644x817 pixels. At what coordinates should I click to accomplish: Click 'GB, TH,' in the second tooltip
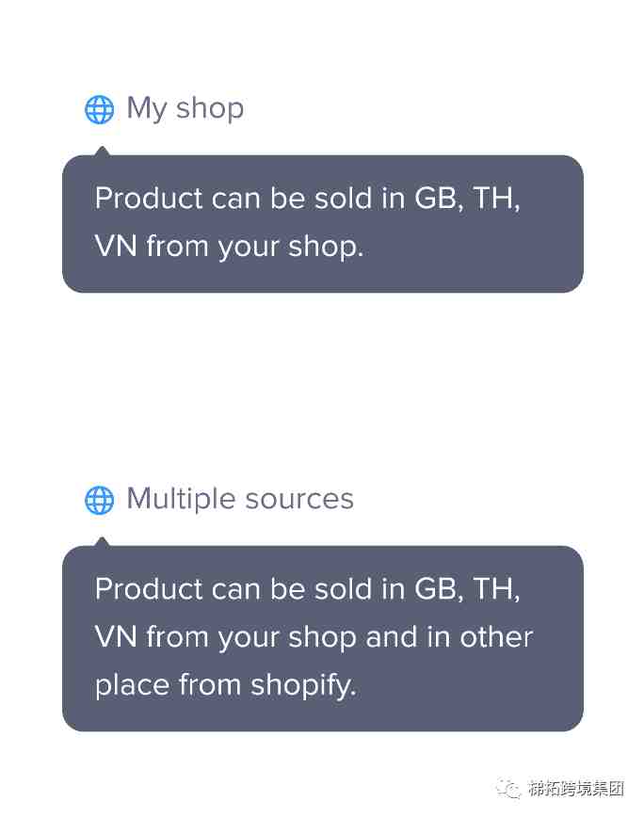click(x=467, y=590)
